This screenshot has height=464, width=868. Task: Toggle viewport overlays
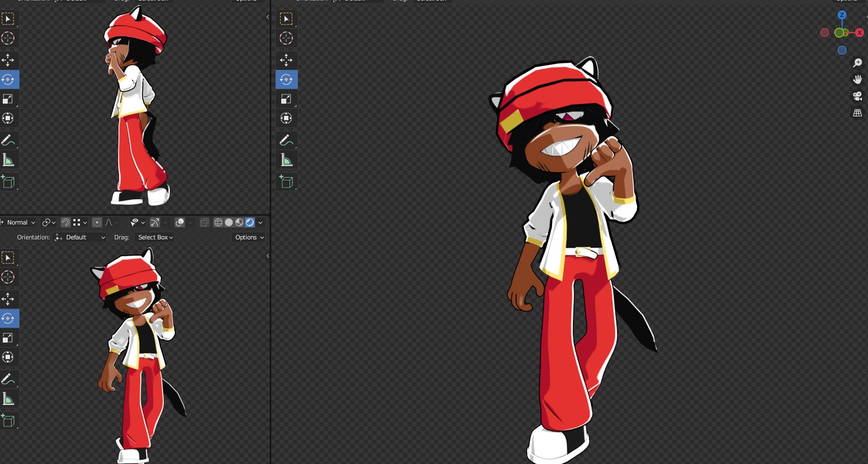click(180, 222)
